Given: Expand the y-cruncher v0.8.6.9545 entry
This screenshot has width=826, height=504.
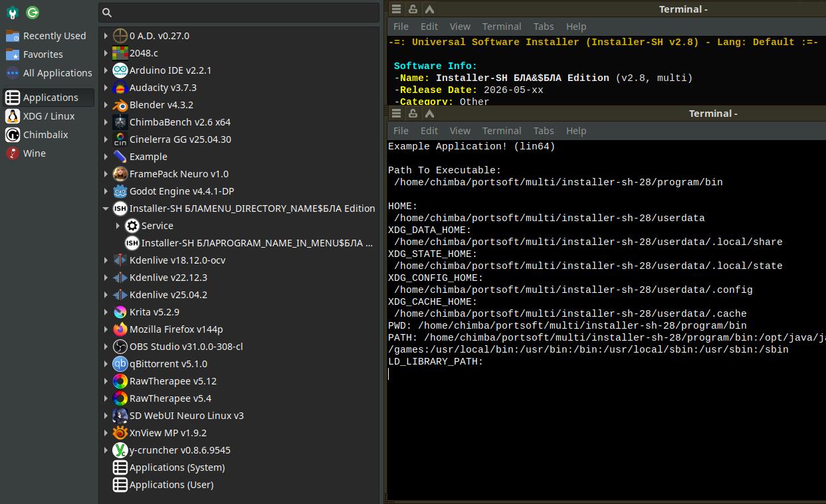Looking at the screenshot, I should (x=106, y=450).
